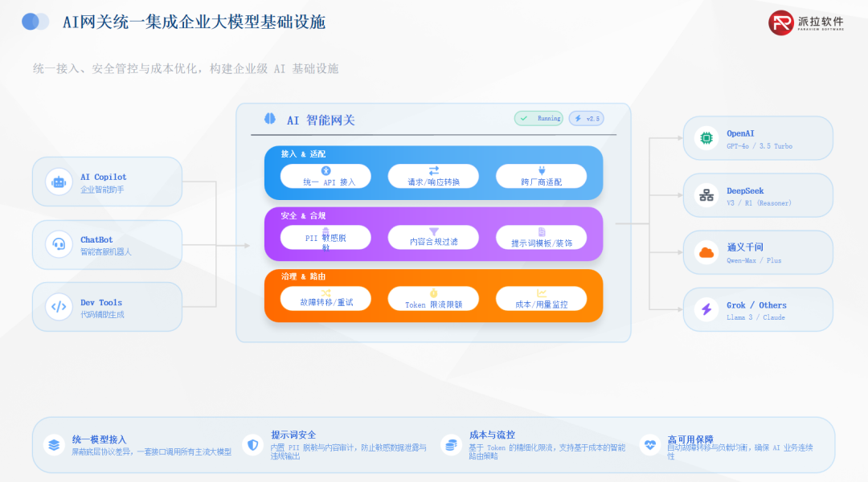Select the PII 敏感脱敏 pill
Viewport: 868px width, 482px height.
click(x=325, y=238)
